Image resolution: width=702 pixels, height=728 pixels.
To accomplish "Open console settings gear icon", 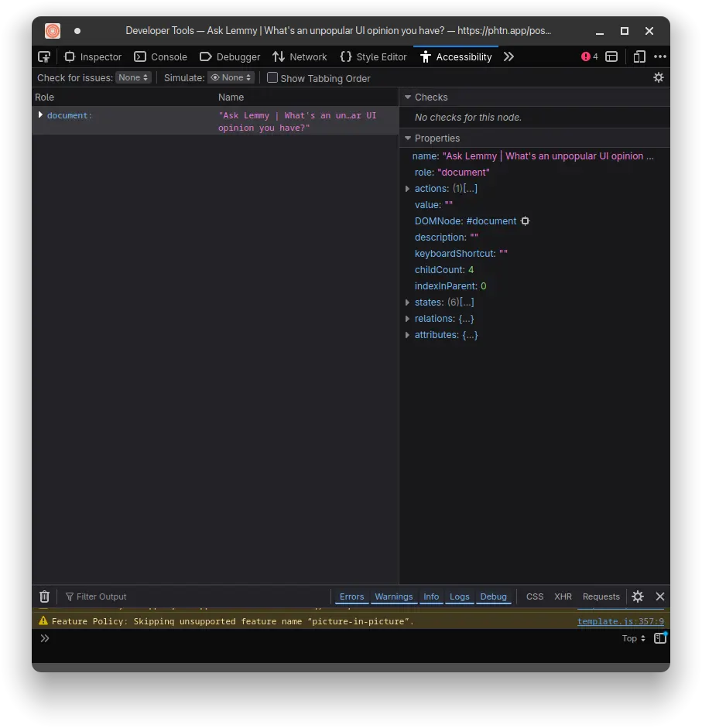I will pos(638,596).
